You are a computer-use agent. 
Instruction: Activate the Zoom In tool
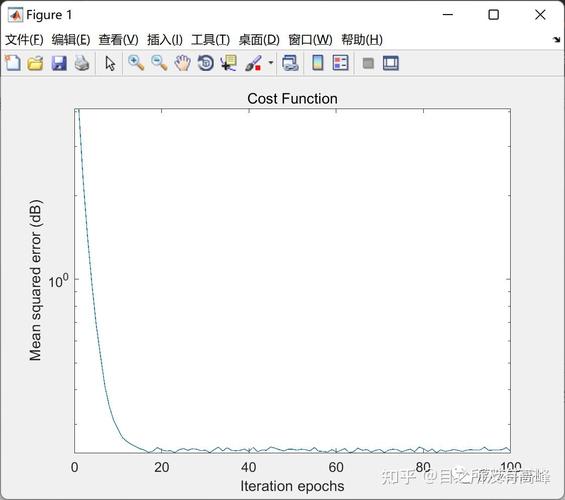click(136, 63)
